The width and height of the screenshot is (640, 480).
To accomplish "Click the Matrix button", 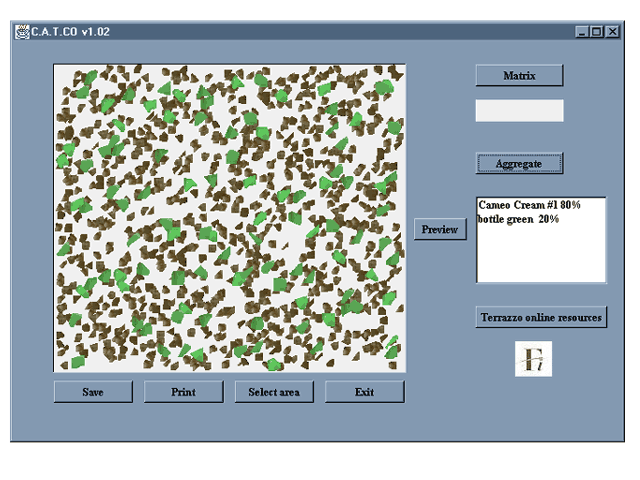I will pyautogui.click(x=519, y=76).
